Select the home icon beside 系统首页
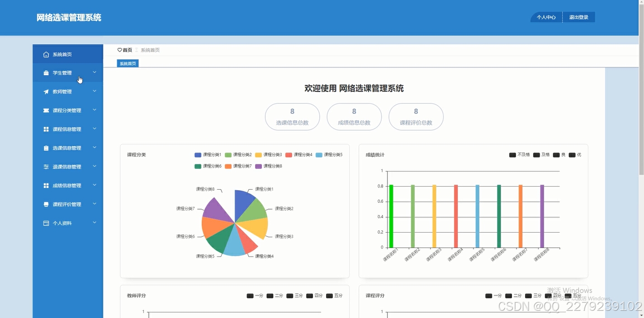The width and height of the screenshot is (644, 318). [x=45, y=54]
